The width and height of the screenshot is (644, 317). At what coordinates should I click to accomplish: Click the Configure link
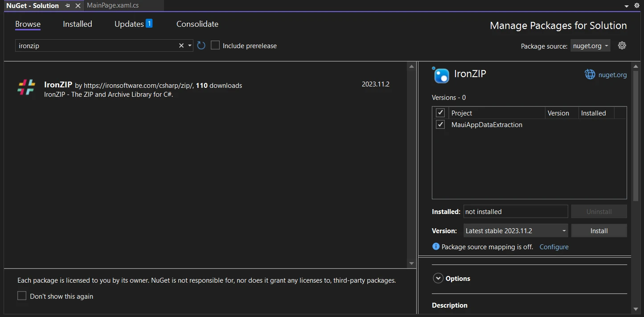[554, 247]
